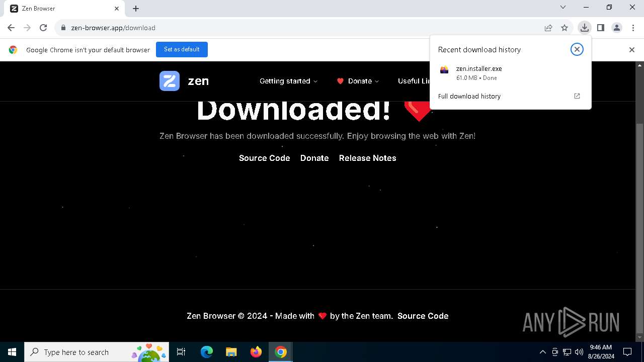Go forward to next page
644x362 pixels.
[27, 28]
